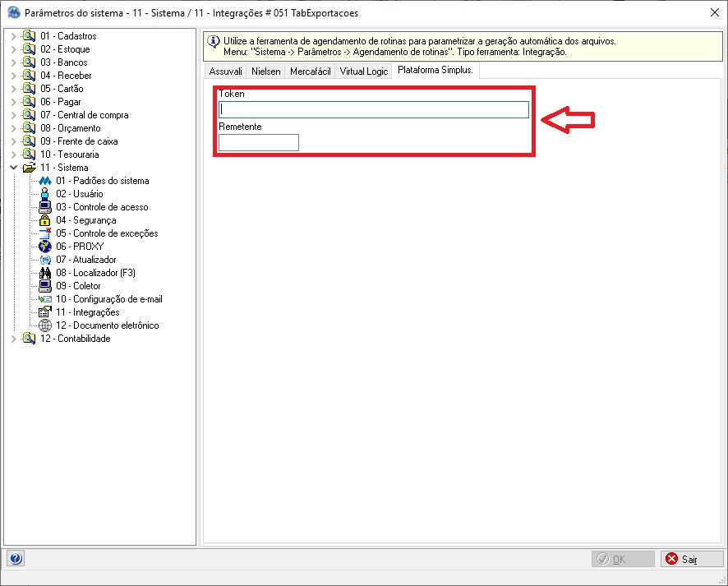Image resolution: width=728 pixels, height=586 pixels.
Task: Click the Sair button
Action: click(692, 559)
